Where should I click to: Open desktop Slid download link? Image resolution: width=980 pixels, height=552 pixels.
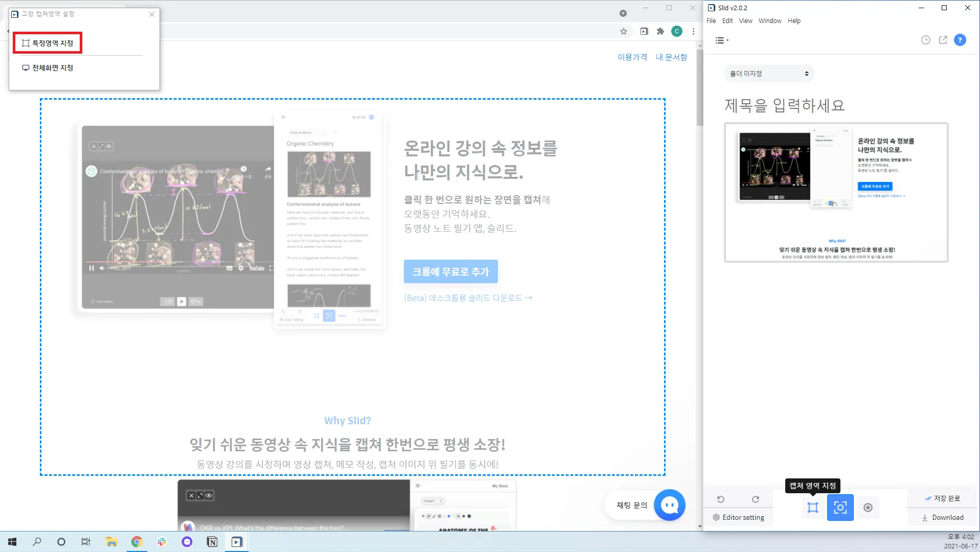coord(468,298)
